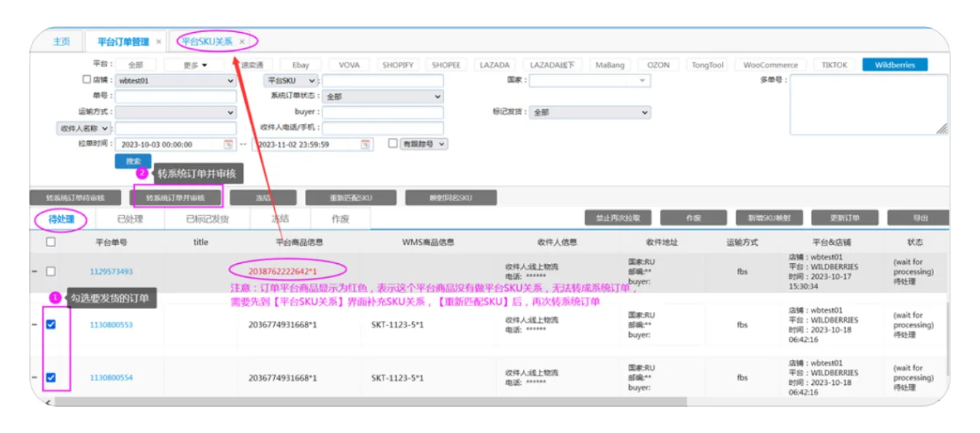Uncheck the order 1130800553 checkbox
Screen dimensions: 980x433
51,324
